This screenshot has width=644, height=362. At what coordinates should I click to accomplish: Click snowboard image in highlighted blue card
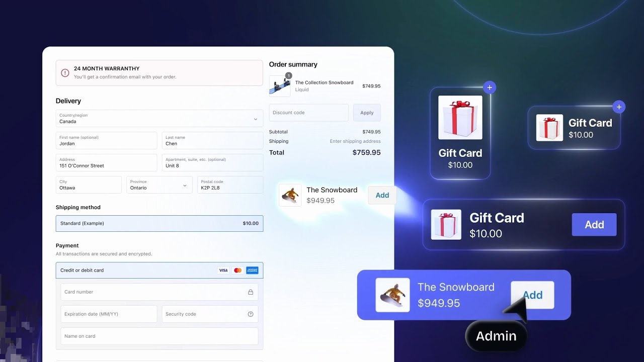click(392, 295)
